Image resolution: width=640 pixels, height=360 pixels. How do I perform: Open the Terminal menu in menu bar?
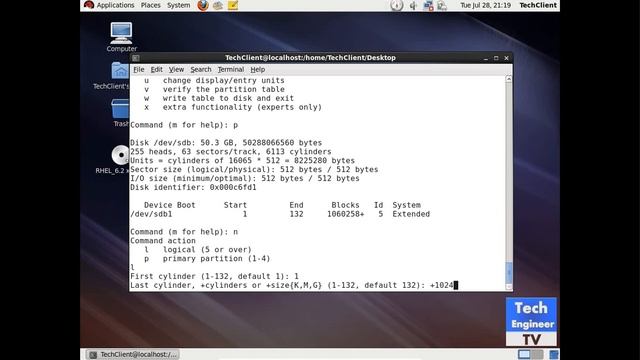tap(231, 69)
